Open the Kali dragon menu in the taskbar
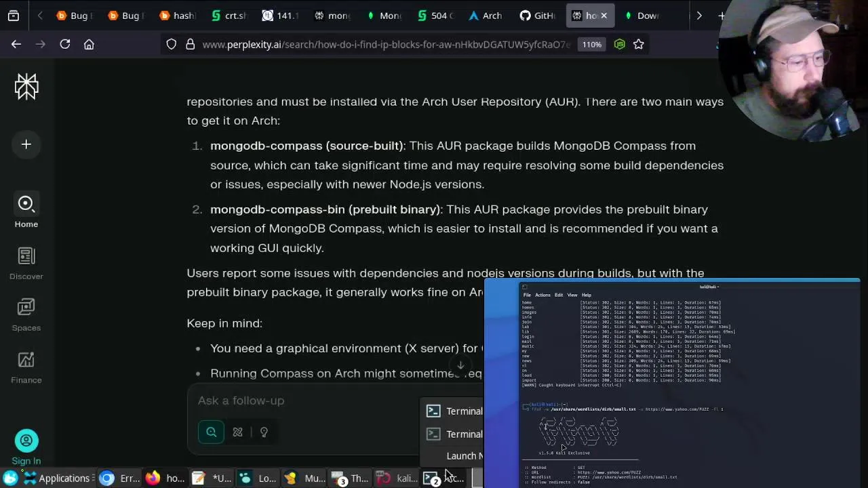 point(10,478)
